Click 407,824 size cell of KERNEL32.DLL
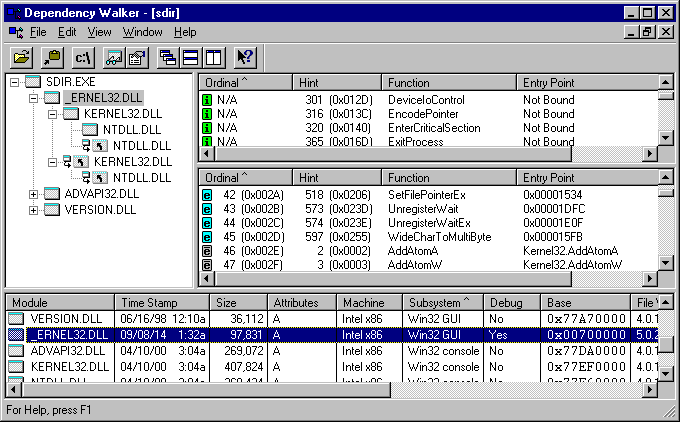The width and height of the screenshot is (680, 422). coord(244,367)
